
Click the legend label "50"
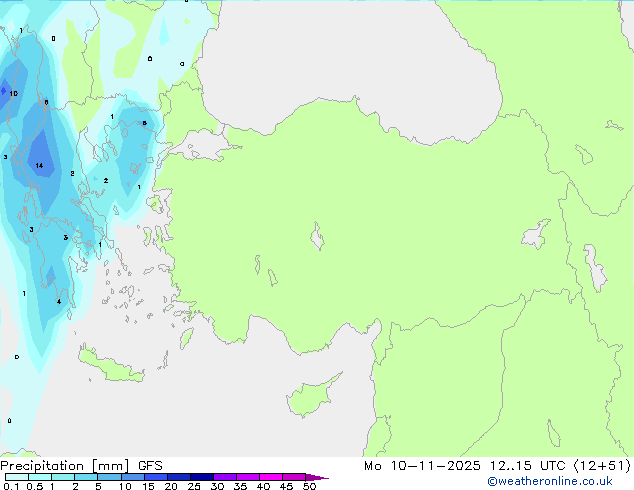click(309, 486)
